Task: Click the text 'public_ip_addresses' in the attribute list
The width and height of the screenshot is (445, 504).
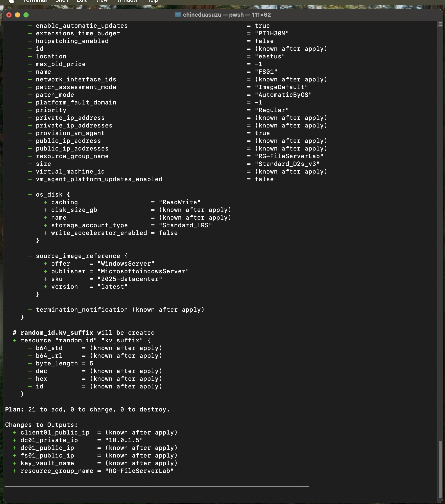Action: point(72,148)
